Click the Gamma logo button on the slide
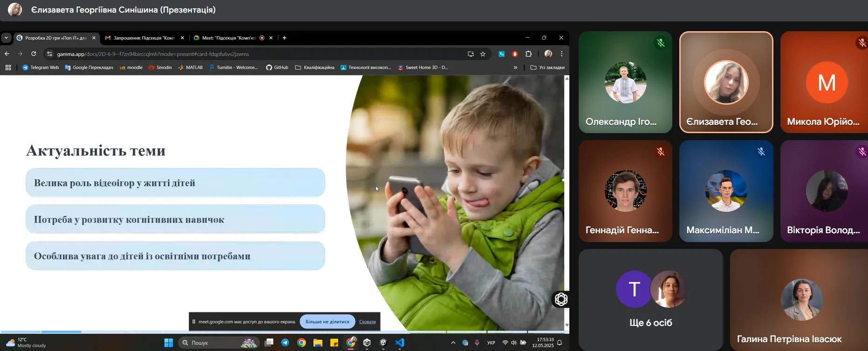Viewport: 868px width, 351px height. pos(561,299)
